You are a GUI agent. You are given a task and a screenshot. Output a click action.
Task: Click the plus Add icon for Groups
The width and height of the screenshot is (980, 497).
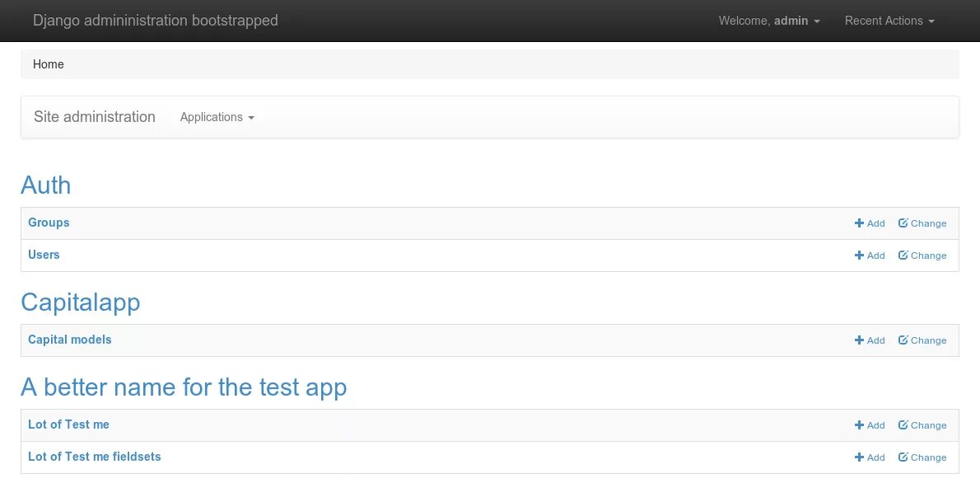click(859, 223)
